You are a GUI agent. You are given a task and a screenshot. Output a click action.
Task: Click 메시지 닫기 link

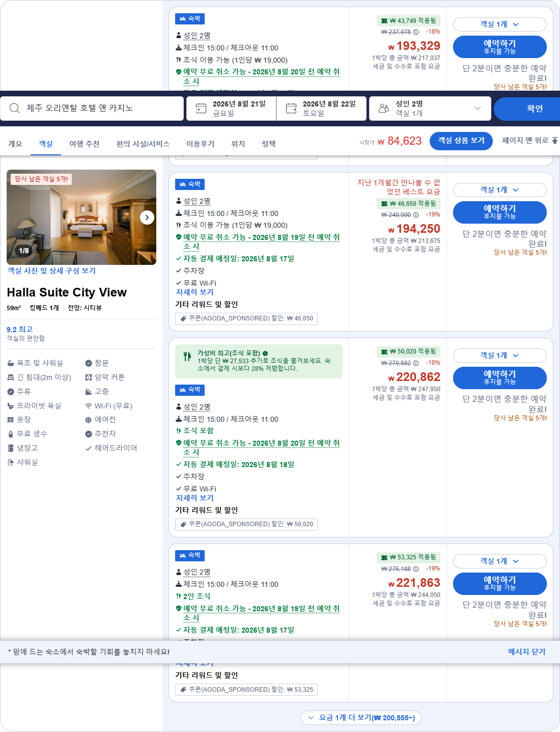tap(527, 652)
